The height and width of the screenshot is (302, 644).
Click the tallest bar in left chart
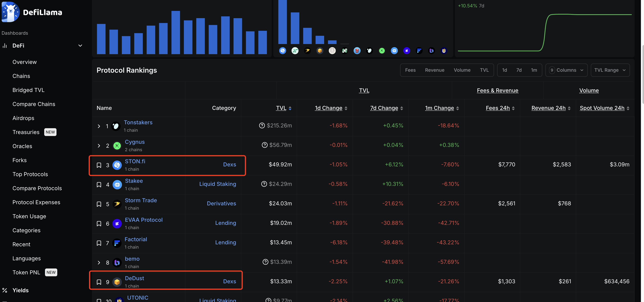[x=176, y=32]
